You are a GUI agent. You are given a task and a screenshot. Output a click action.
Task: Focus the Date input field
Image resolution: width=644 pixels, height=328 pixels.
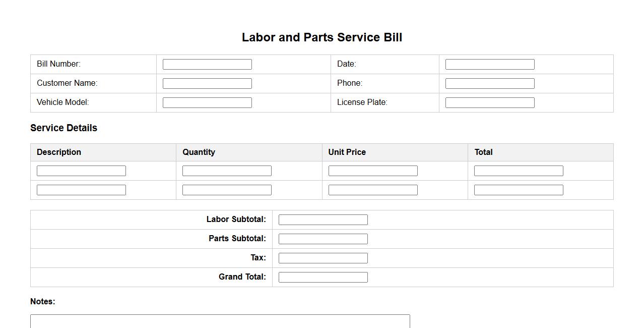click(490, 64)
